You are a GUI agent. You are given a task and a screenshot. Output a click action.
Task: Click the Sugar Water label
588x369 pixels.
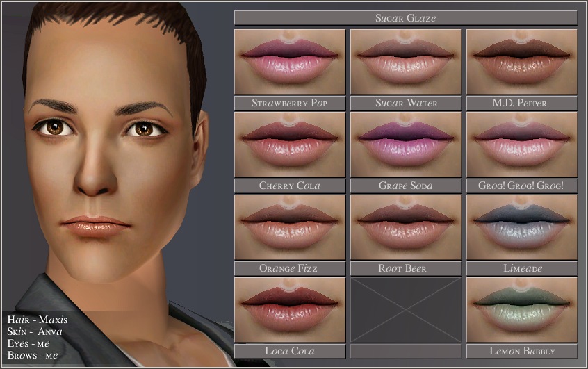coord(406,103)
